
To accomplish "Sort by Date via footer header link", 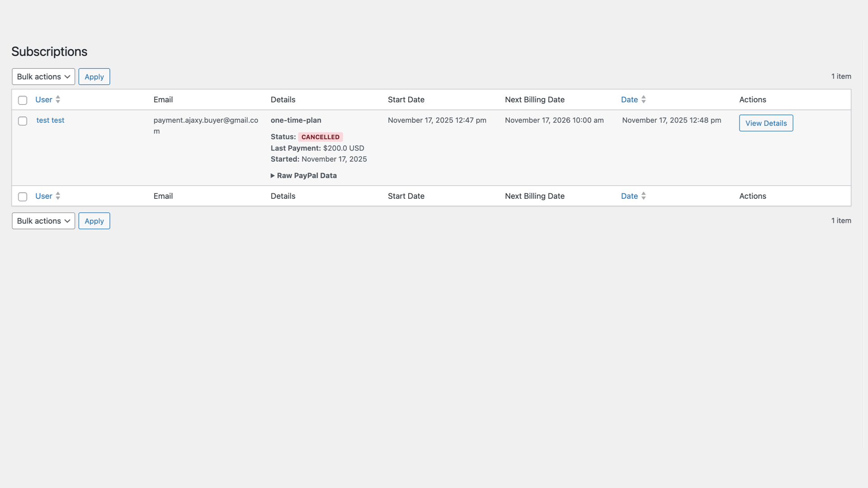I will [x=629, y=196].
